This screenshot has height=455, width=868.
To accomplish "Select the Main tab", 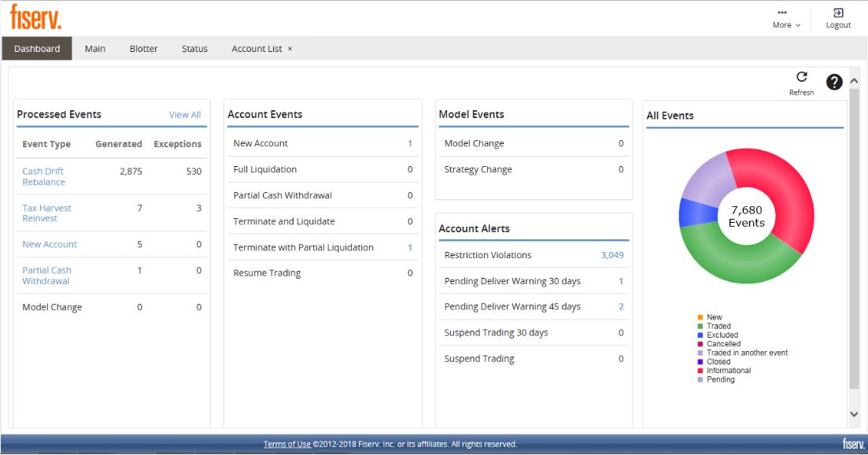I will click(x=95, y=49).
